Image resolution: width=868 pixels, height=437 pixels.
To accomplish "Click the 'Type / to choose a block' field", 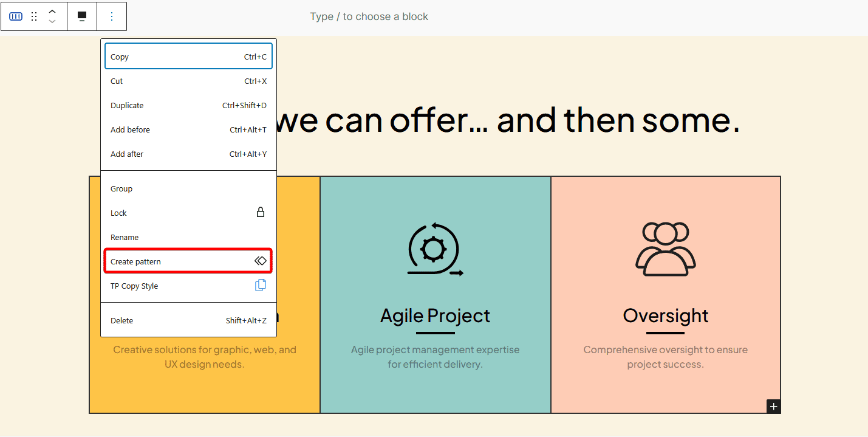I will 369,16.
